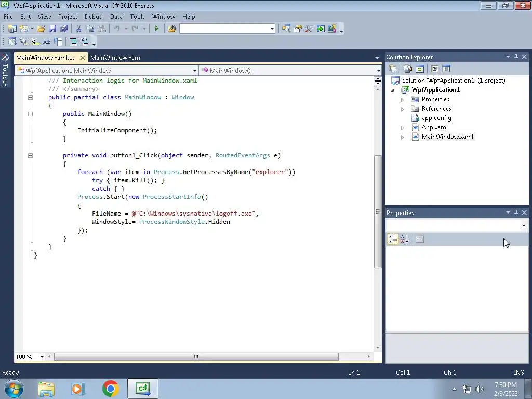Click the Open File folder icon
Viewport: 532px width, 399px height.
(x=41, y=29)
